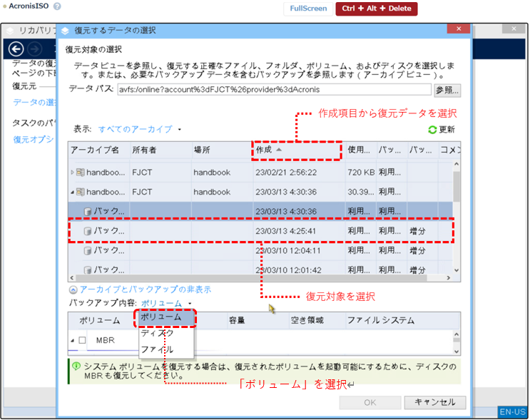Click the backup icon in the 23/03/13 4:25:41 row

pos(88,231)
